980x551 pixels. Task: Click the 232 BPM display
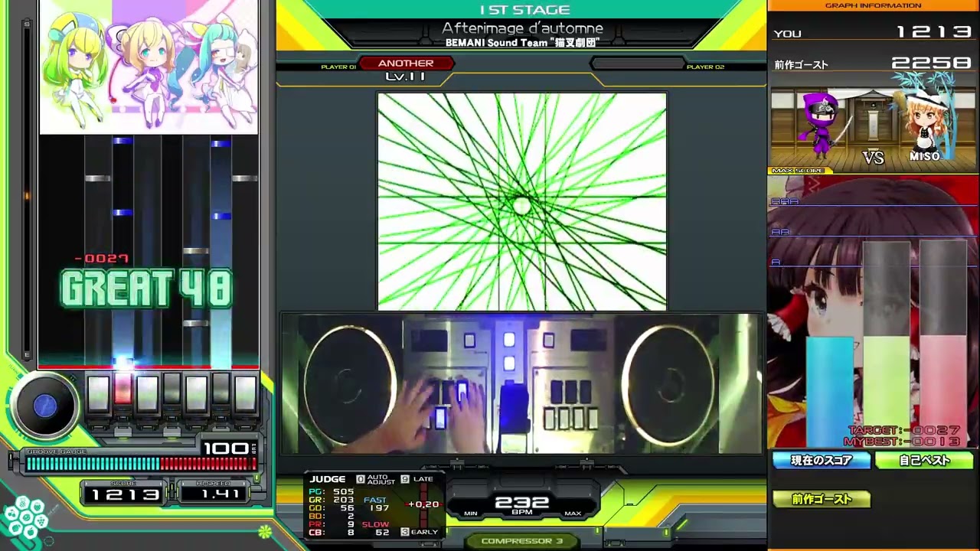point(522,504)
